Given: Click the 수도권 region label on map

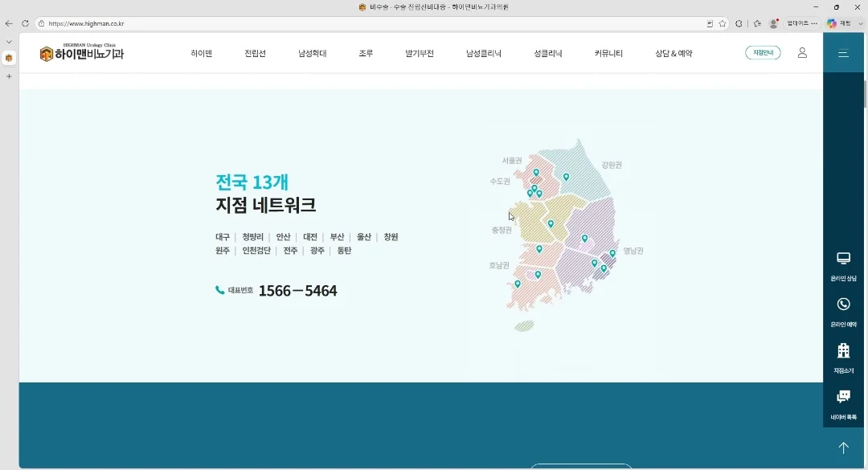Looking at the screenshot, I should pos(500,182).
